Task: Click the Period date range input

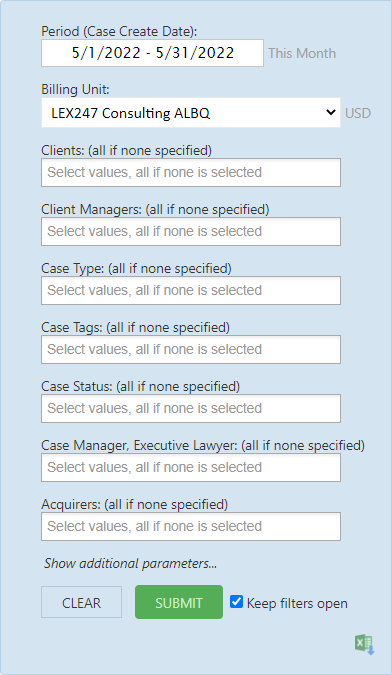Action: pyautogui.click(x=152, y=53)
